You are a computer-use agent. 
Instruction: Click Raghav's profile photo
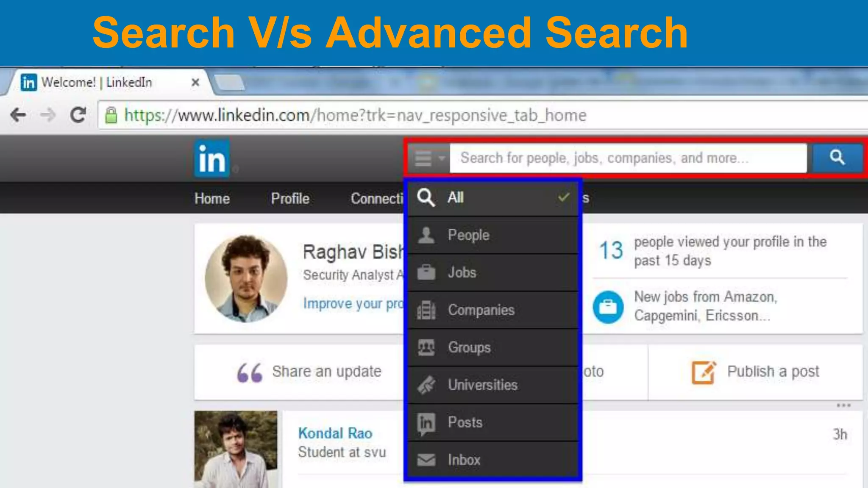point(246,278)
